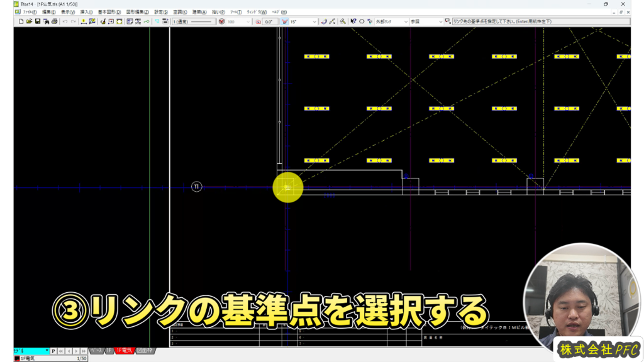Click the Y1 grid axis marker
Screen dimensions: 644x362
tap(196, 187)
